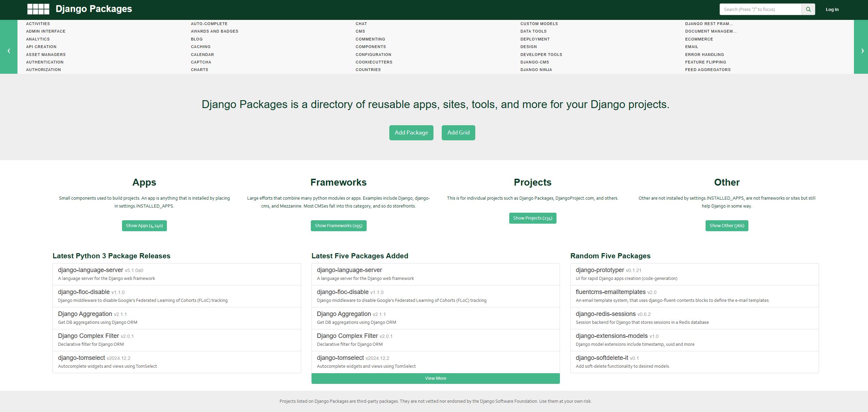Click the View More button
The width and height of the screenshot is (868, 412).
click(436, 378)
